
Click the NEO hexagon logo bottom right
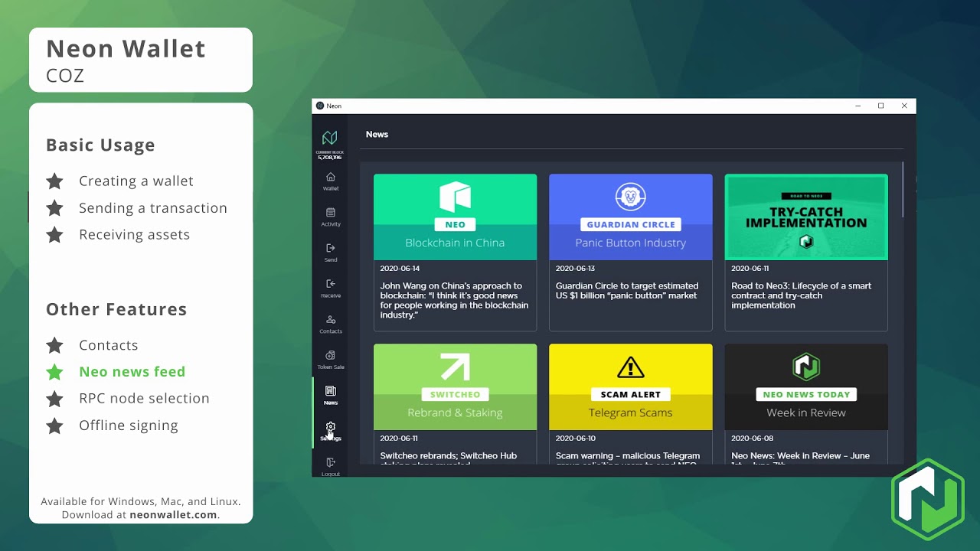point(927,499)
